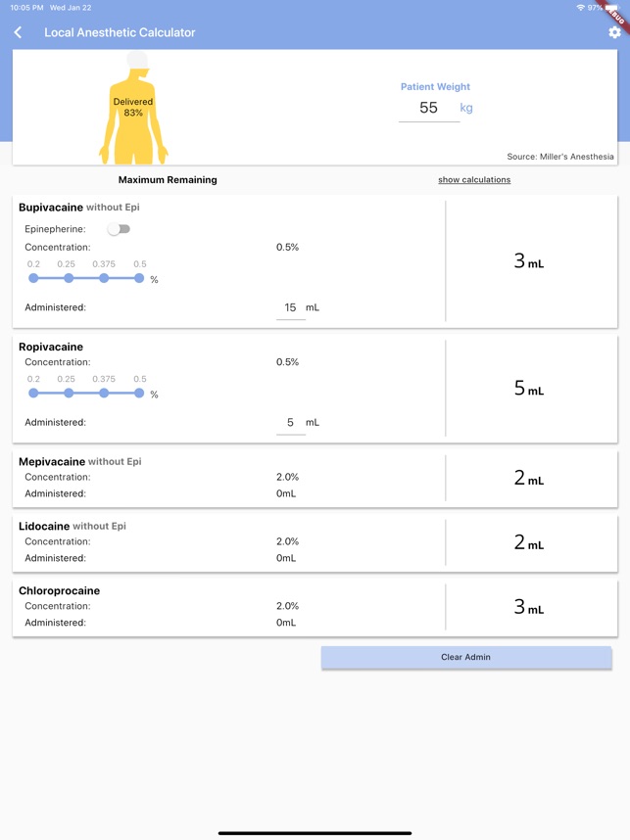This screenshot has width=630, height=840.
Task: Edit Ropivacaine administered mL field
Action: coord(290,423)
